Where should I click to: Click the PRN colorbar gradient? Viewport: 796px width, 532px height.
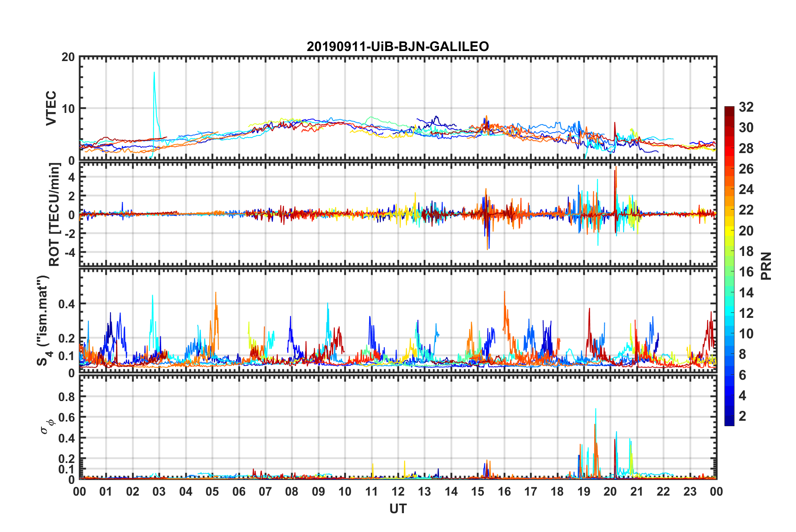pyautogui.click(x=729, y=266)
